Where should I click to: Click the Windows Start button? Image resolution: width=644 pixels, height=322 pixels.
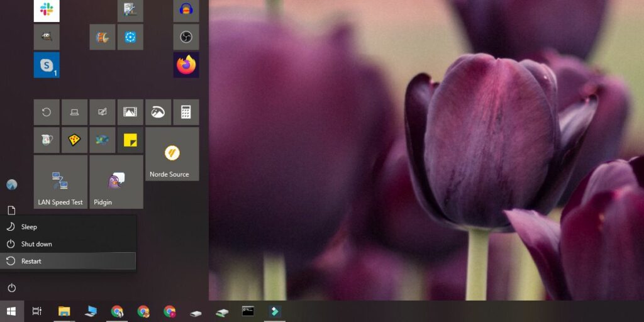(x=11, y=311)
